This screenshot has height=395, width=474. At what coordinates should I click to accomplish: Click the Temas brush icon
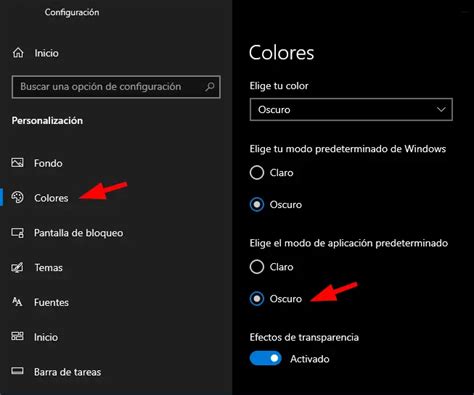pos(17,267)
